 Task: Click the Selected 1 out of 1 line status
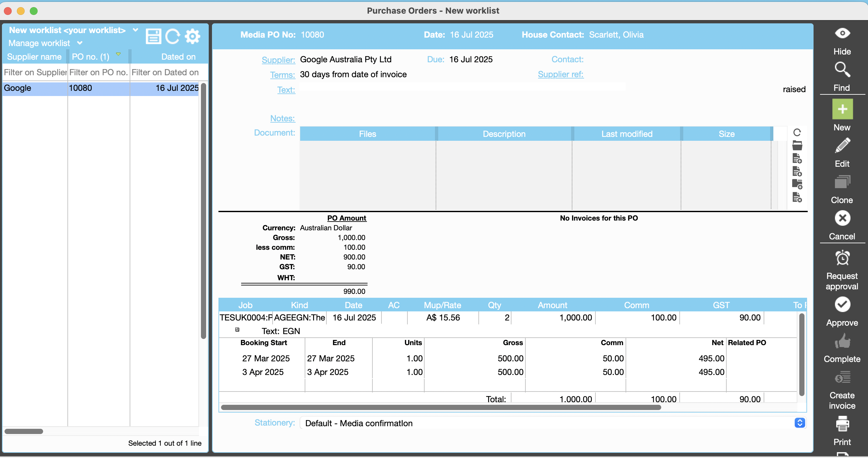164,443
